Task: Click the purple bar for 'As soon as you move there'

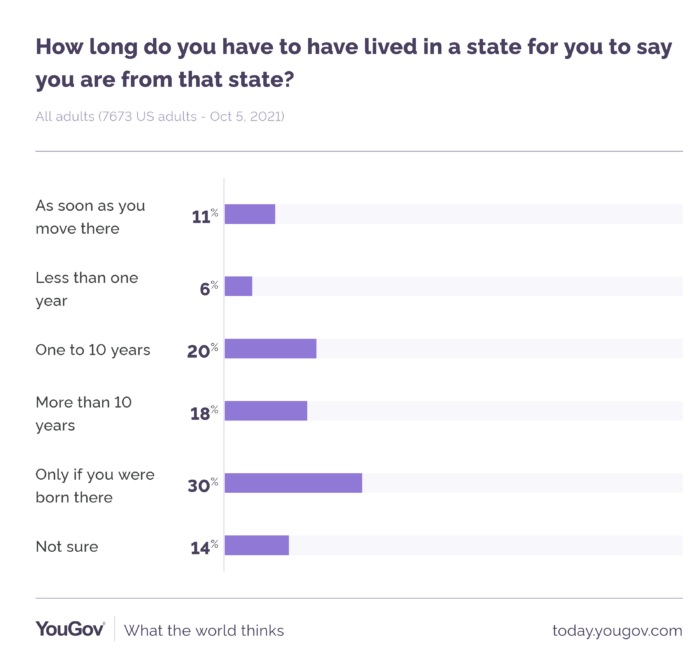Action: click(x=250, y=214)
